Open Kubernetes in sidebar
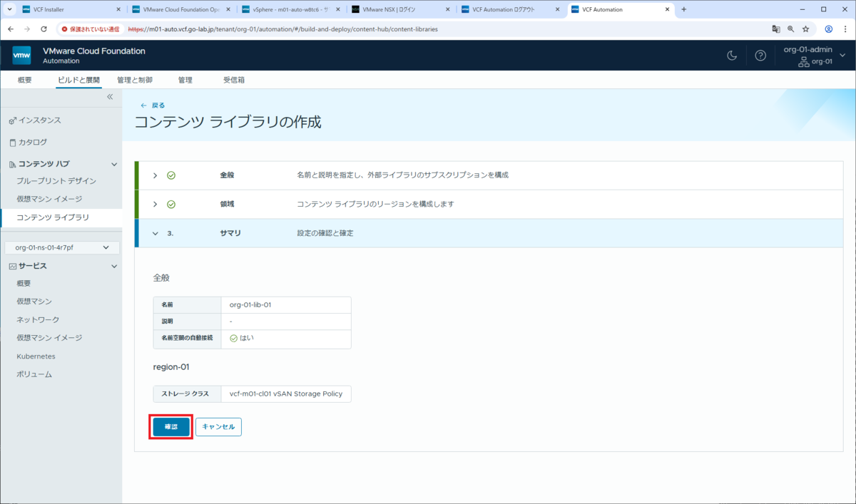The width and height of the screenshot is (856, 504). click(36, 356)
